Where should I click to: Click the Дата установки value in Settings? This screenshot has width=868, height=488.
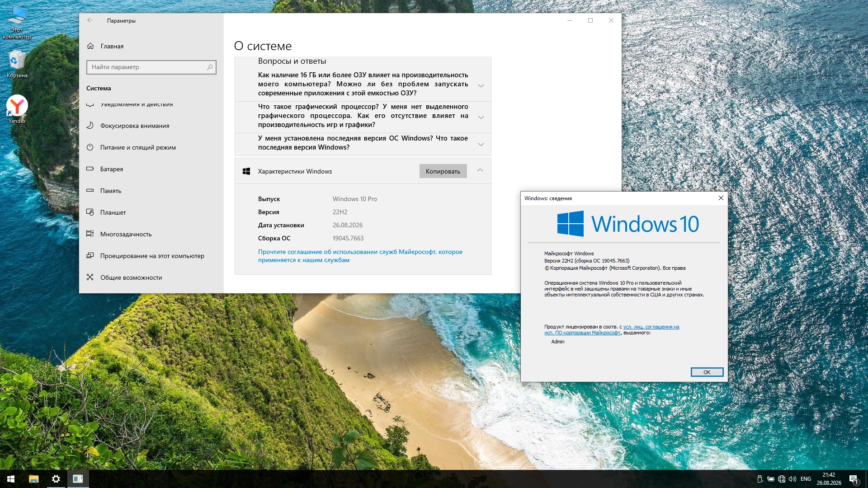click(348, 225)
